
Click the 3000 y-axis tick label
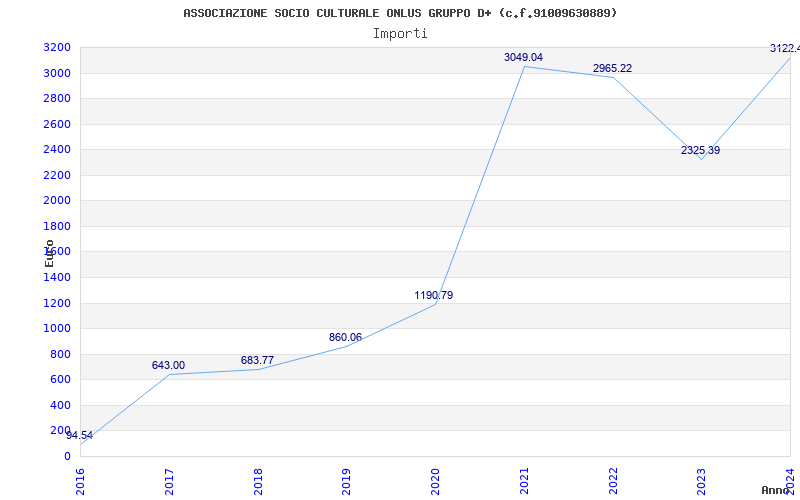point(57,73)
